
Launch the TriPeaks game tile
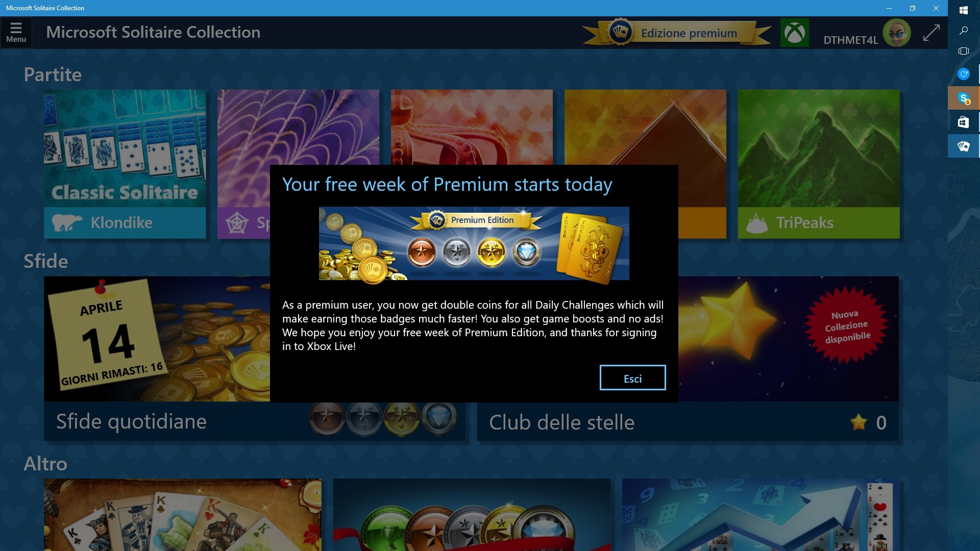click(x=819, y=164)
